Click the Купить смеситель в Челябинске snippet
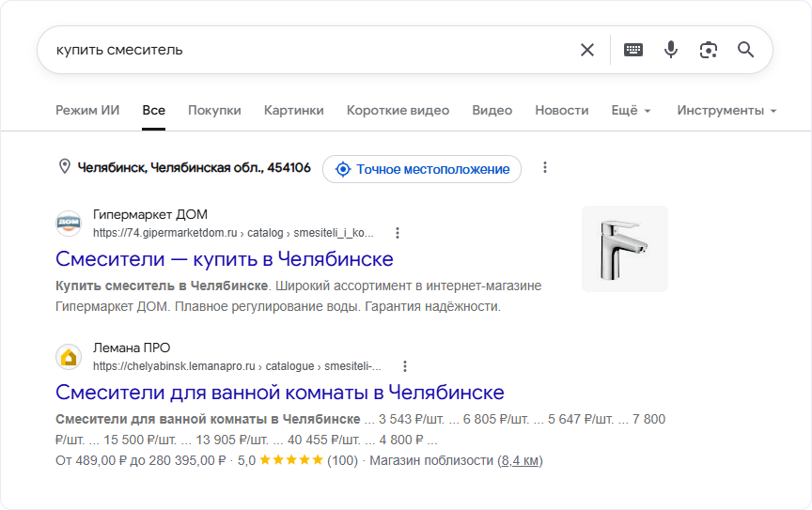Image resolution: width=812 pixels, height=510 pixels. tap(162, 286)
